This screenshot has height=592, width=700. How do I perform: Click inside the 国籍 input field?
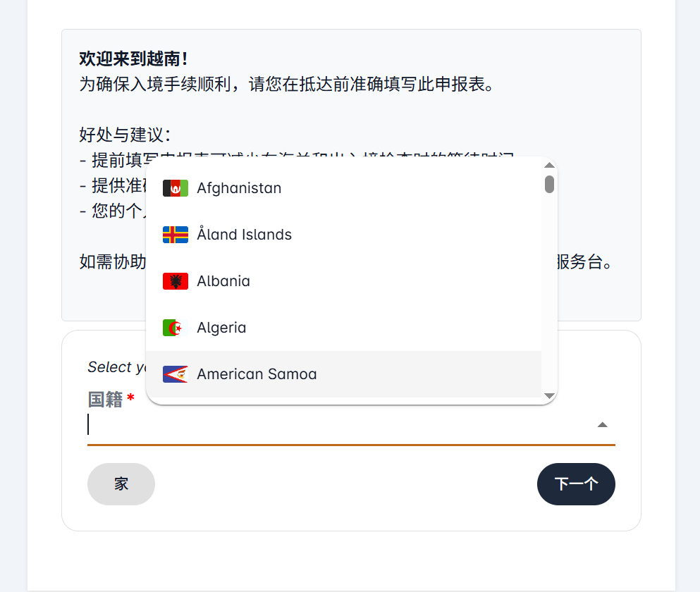(x=338, y=425)
